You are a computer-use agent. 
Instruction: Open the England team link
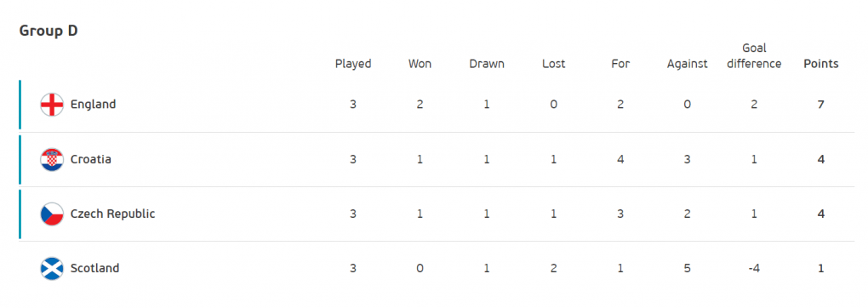[93, 104]
